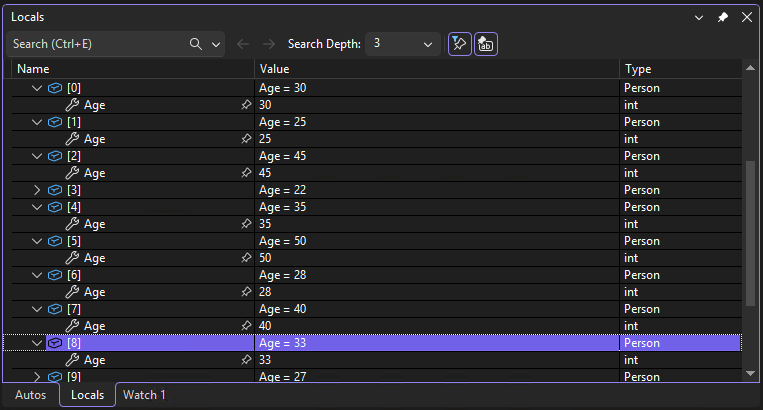Pin the Age property under item [0]
763x410 pixels.
[x=246, y=105]
